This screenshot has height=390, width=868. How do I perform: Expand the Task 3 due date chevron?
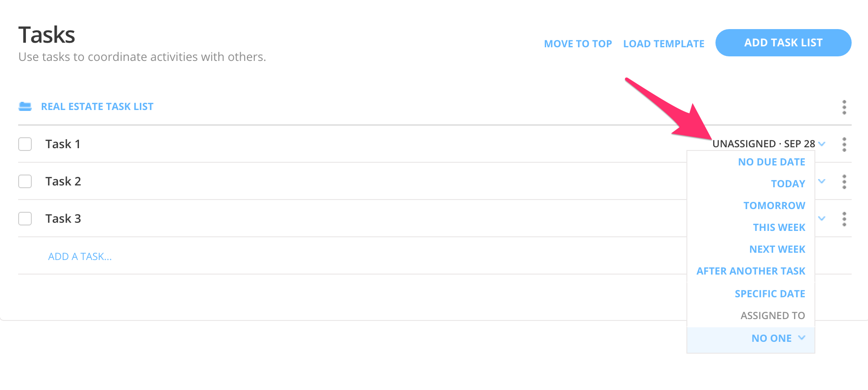(x=821, y=219)
